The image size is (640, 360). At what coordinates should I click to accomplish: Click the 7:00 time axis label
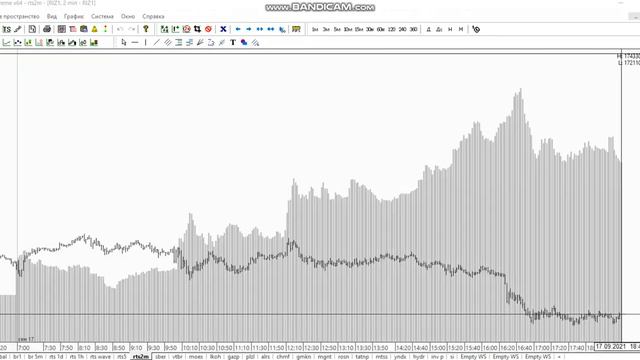(x=24, y=348)
